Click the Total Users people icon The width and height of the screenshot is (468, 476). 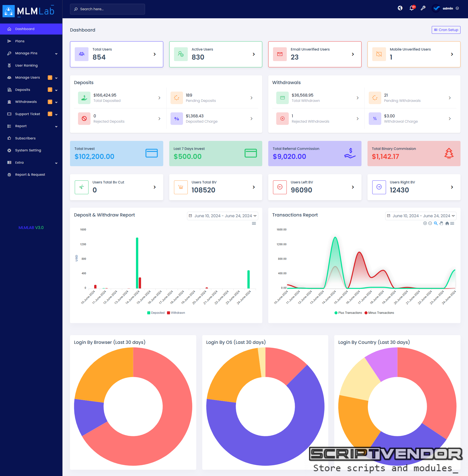tap(82, 54)
